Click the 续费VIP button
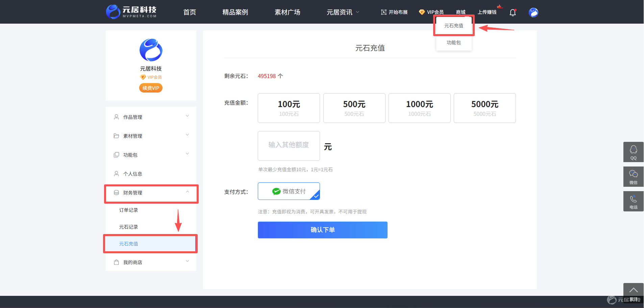The width and height of the screenshot is (644, 308). pyautogui.click(x=151, y=88)
